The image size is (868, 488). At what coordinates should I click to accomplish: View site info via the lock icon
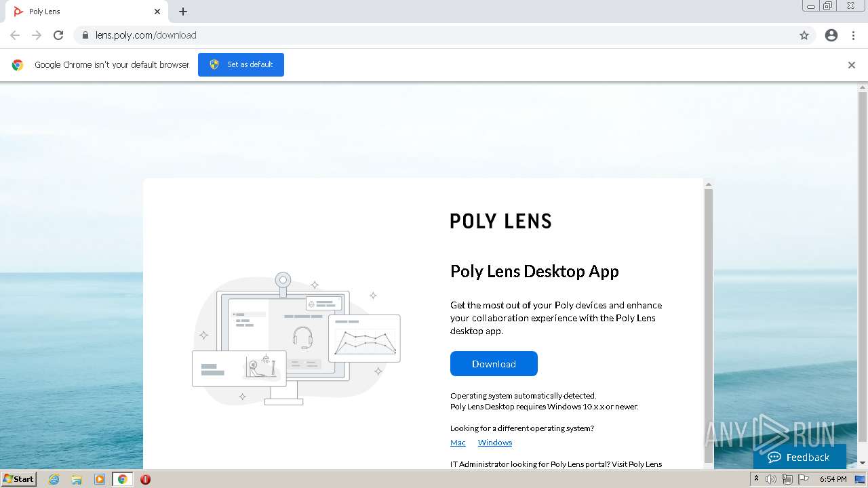coord(85,35)
